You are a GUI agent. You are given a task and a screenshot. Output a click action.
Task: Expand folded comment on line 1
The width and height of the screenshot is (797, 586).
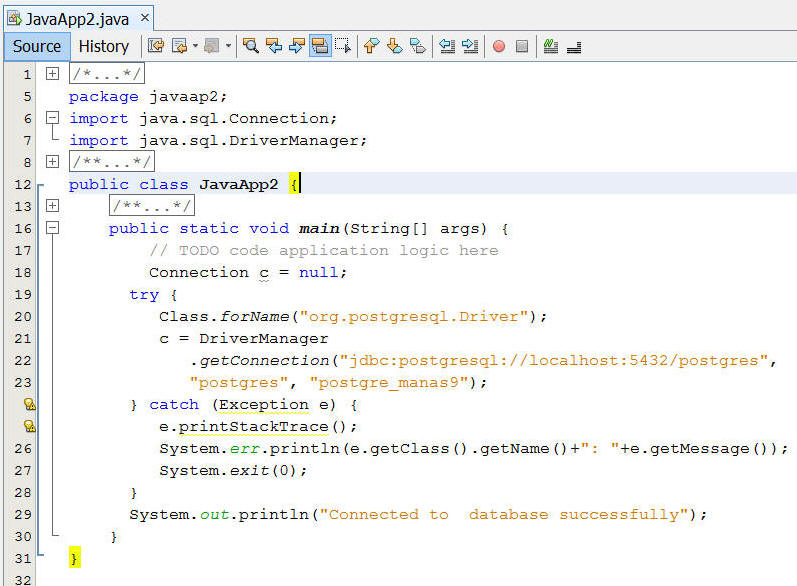point(52,74)
